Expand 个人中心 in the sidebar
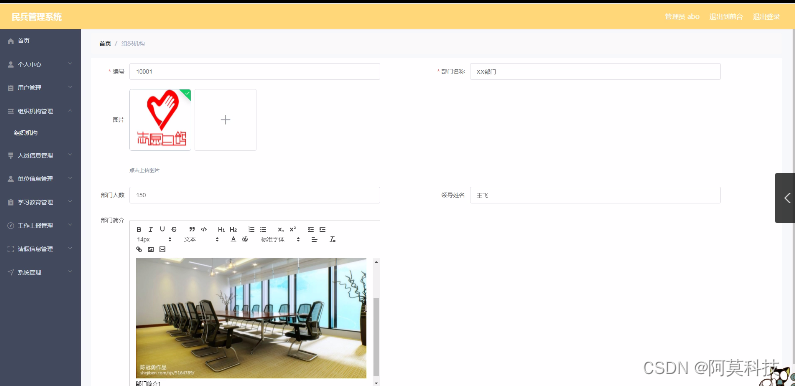This screenshot has width=795, height=386. click(40, 64)
